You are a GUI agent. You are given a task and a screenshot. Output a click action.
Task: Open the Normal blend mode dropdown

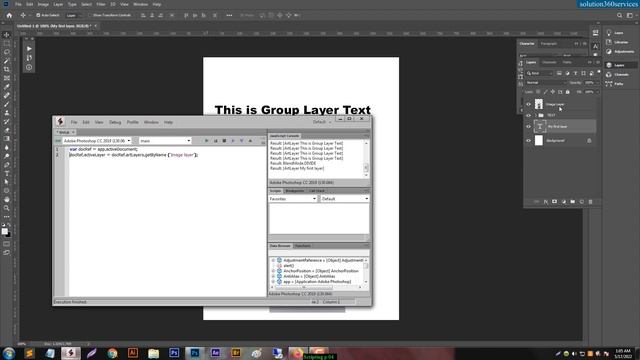(x=545, y=83)
